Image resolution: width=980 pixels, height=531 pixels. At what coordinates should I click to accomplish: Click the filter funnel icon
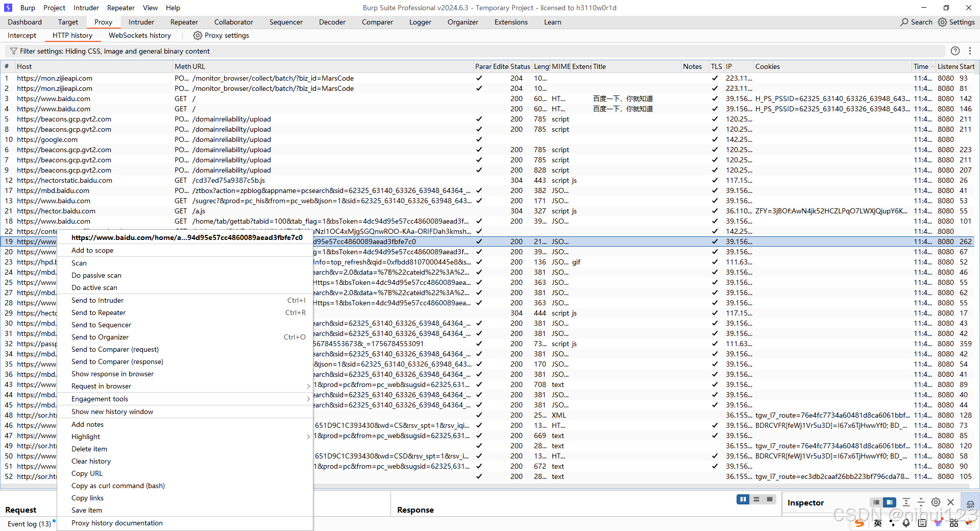coord(13,51)
